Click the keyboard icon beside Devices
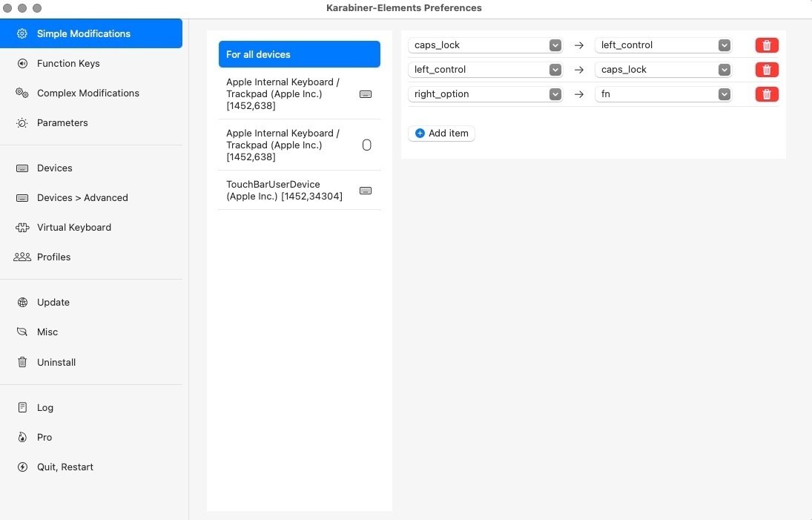Image resolution: width=812 pixels, height=520 pixels. 22,168
